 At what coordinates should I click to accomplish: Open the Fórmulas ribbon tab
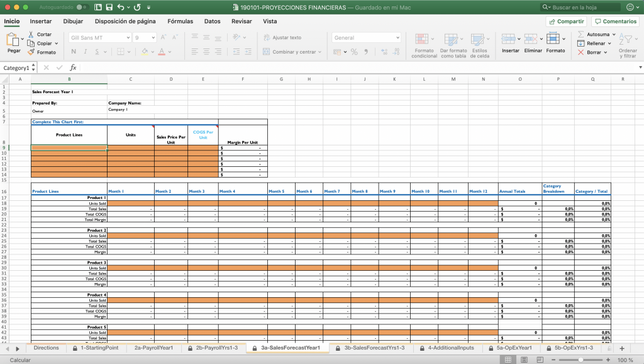180,21
